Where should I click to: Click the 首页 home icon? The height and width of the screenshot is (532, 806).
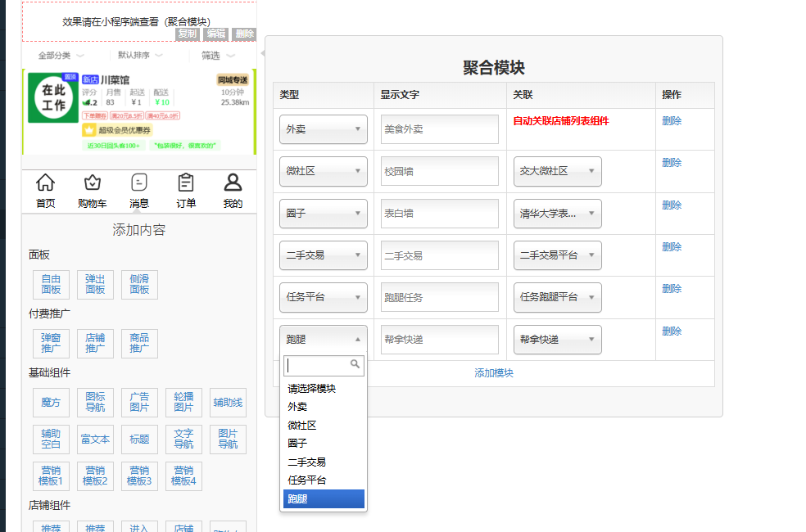pyautogui.click(x=46, y=183)
